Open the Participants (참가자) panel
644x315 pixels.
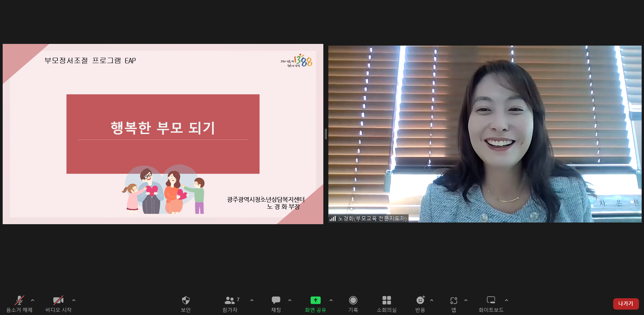(230, 301)
